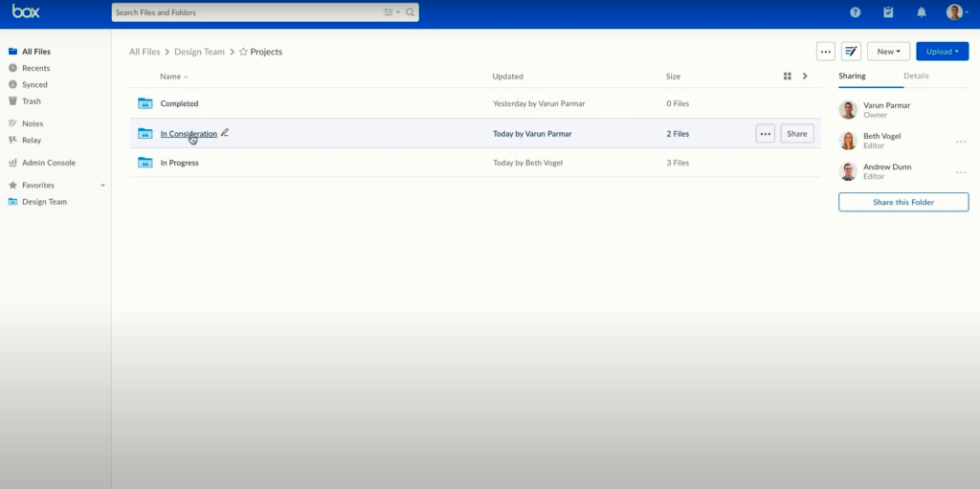Click 'Yesterday by Varun Parmar' text

coord(539,103)
